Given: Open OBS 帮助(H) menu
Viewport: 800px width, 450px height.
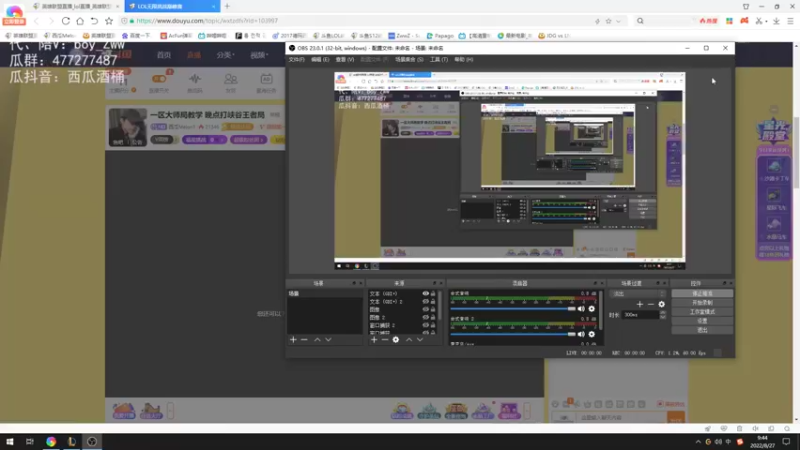Looking at the screenshot, I should click(463, 60).
